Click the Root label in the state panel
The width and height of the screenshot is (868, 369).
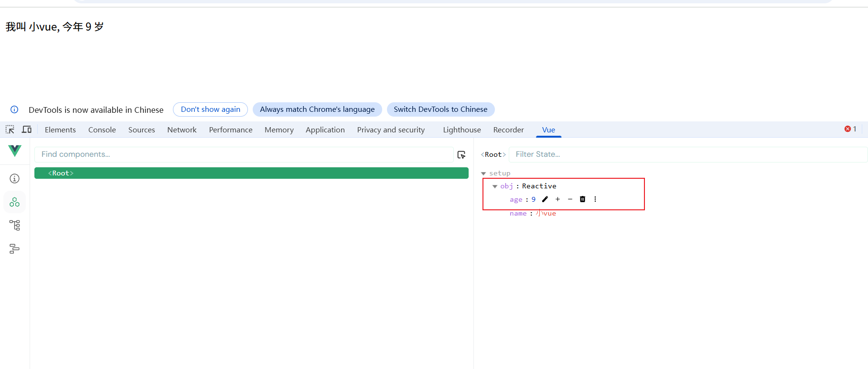point(493,154)
